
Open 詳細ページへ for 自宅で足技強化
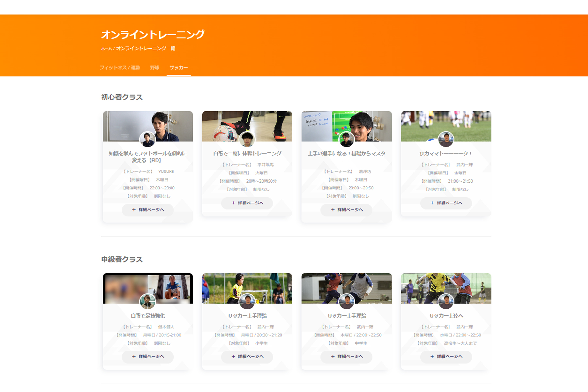(148, 356)
